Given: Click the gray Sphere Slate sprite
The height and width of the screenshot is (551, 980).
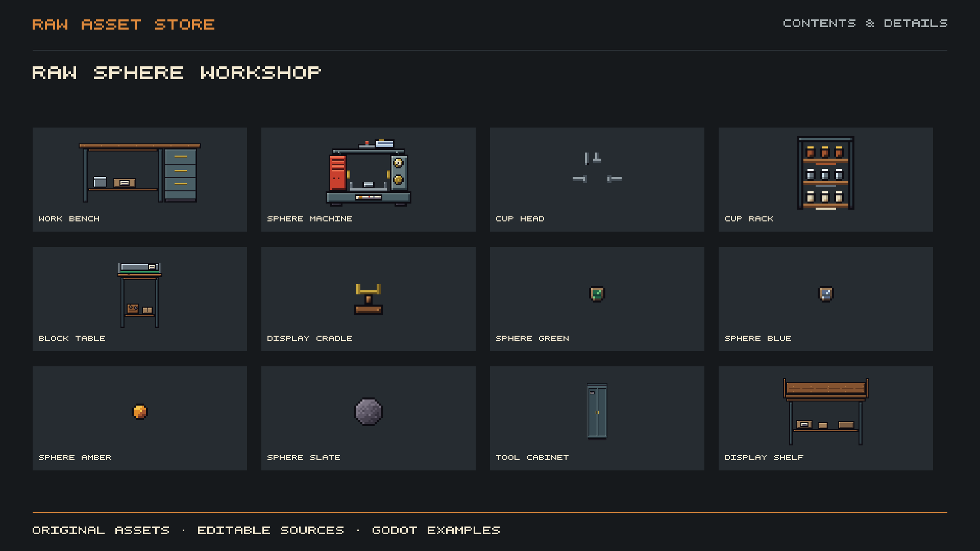Looking at the screenshot, I should (369, 412).
